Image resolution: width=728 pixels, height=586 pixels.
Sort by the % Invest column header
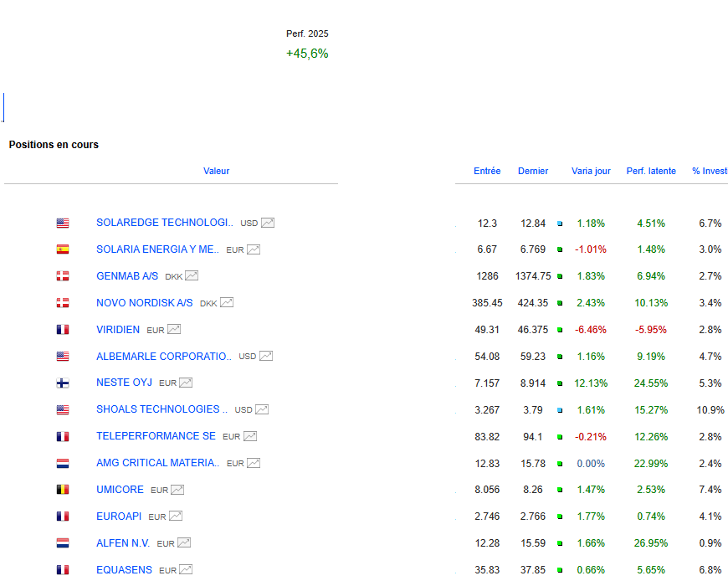[x=710, y=171]
